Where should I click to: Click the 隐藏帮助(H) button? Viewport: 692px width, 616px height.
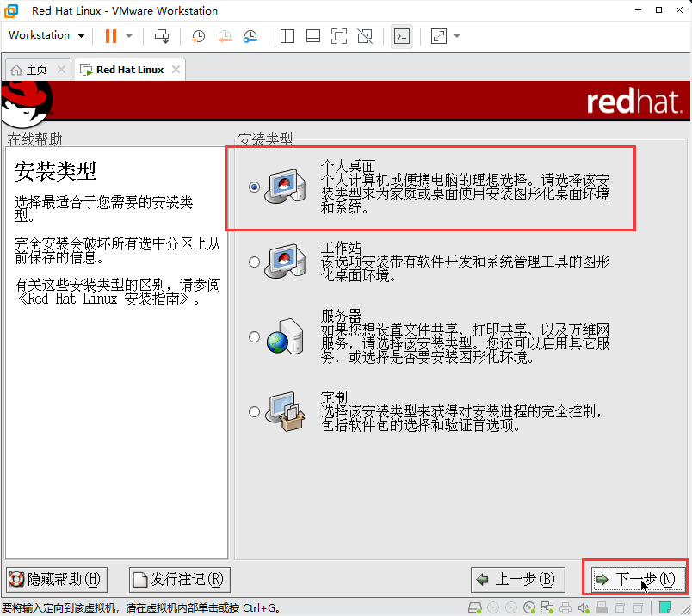tap(57, 579)
